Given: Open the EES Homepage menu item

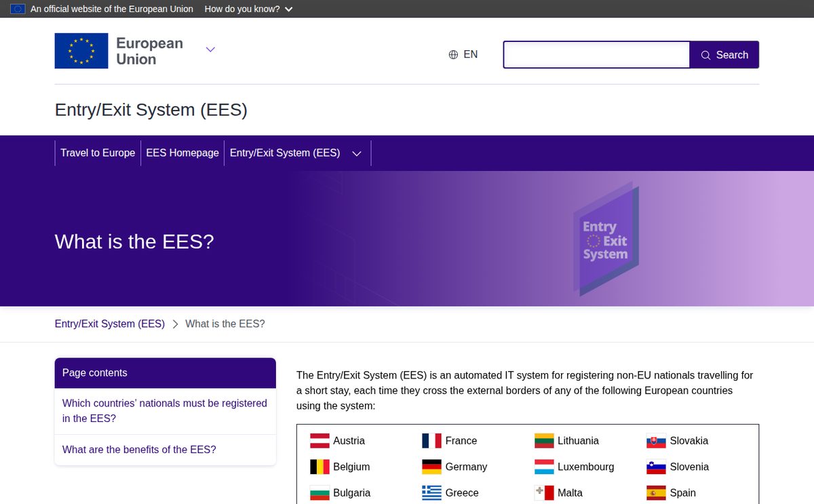Looking at the screenshot, I should [182, 153].
